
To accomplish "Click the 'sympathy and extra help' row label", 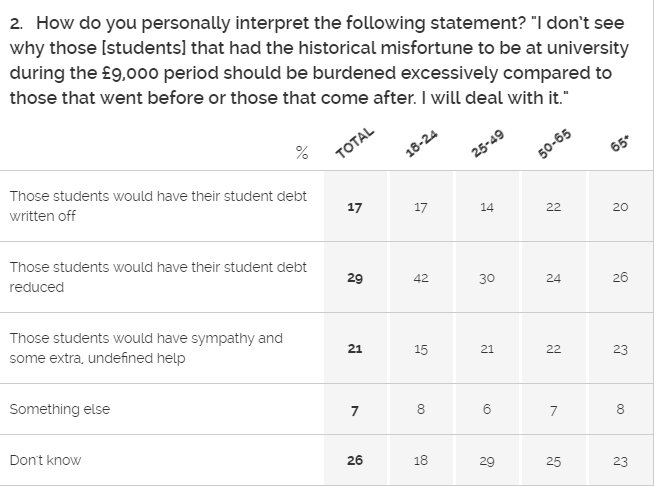I will click(146, 348).
